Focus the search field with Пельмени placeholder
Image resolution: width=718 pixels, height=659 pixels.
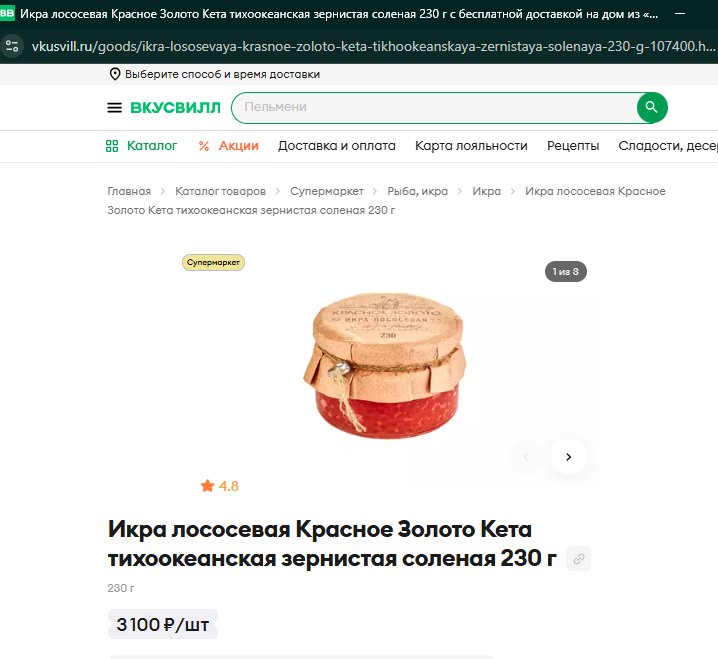click(x=435, y=108)
